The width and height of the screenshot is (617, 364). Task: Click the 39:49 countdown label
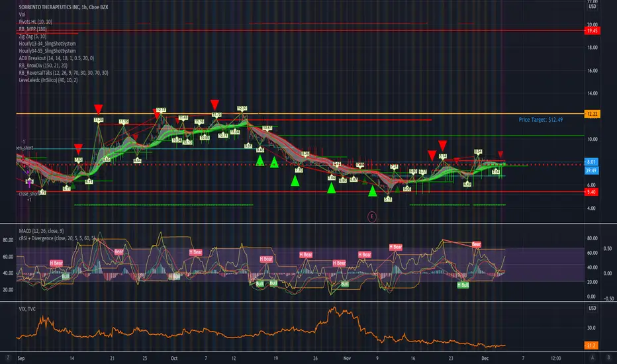(591, 170)
